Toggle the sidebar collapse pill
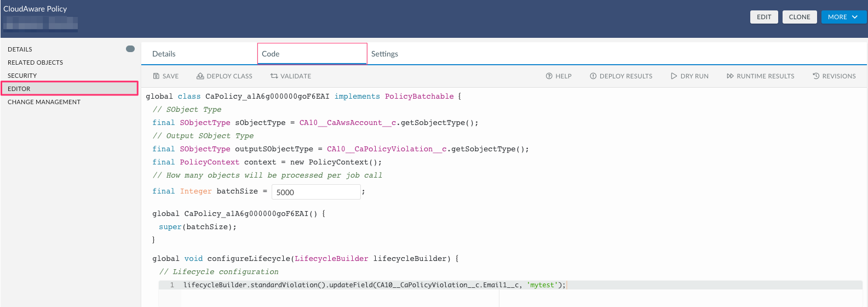Image resolution: width=868 pixels, height=307 pixels. tap(130, 49)
